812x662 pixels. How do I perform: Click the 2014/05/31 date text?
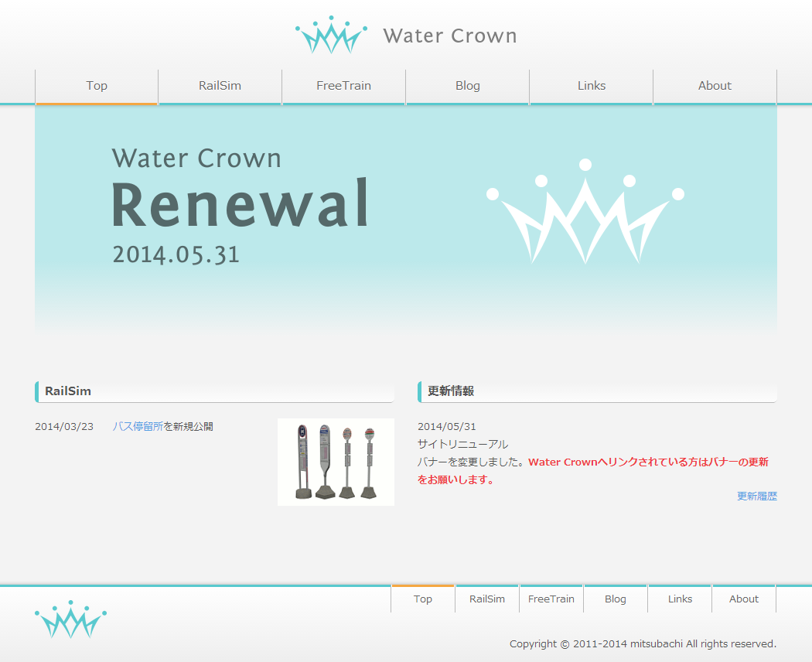pos(447,427)
